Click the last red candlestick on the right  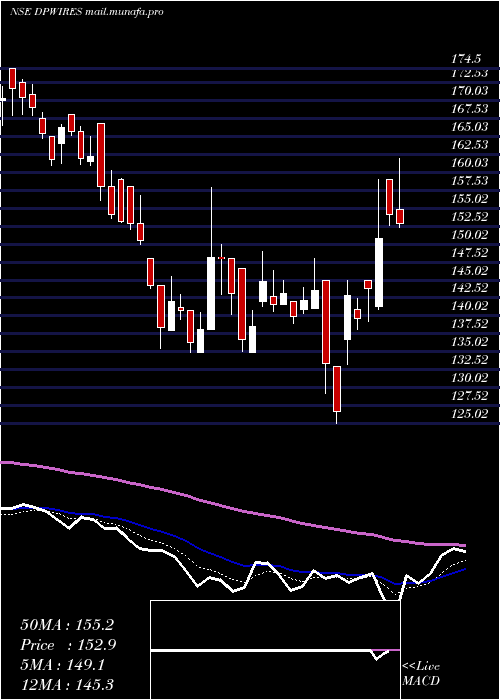point(400,216)
